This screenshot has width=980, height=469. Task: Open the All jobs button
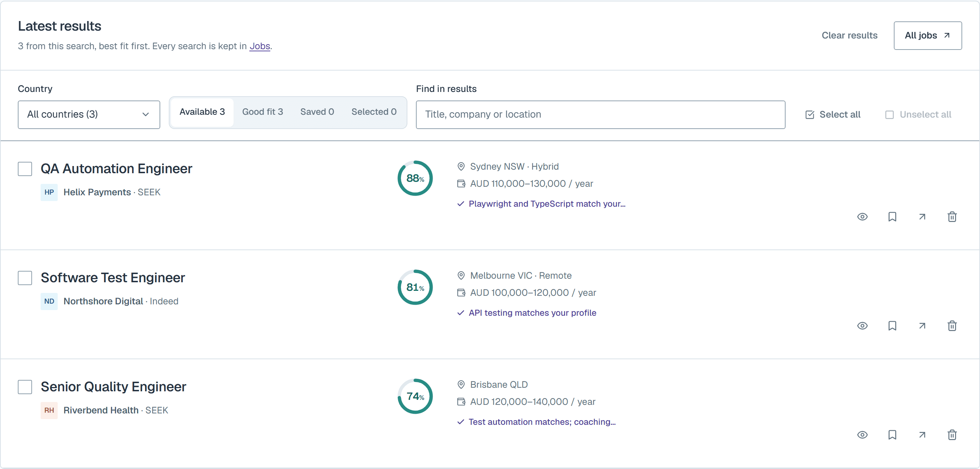[x=928, y=35]
